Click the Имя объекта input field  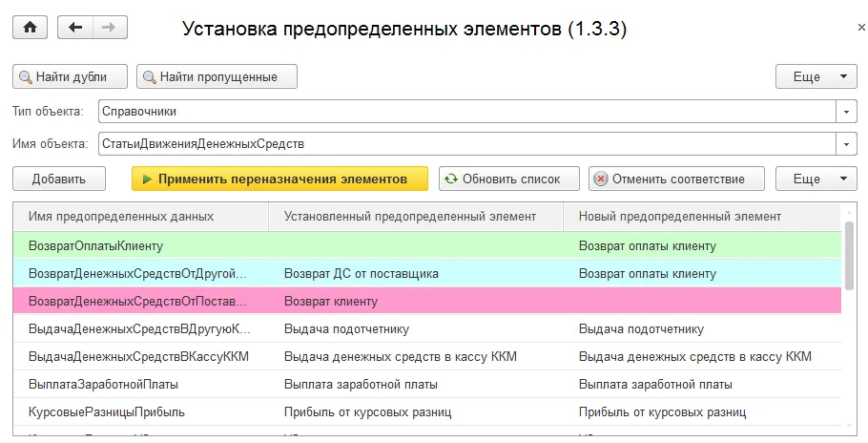(465, 144)
